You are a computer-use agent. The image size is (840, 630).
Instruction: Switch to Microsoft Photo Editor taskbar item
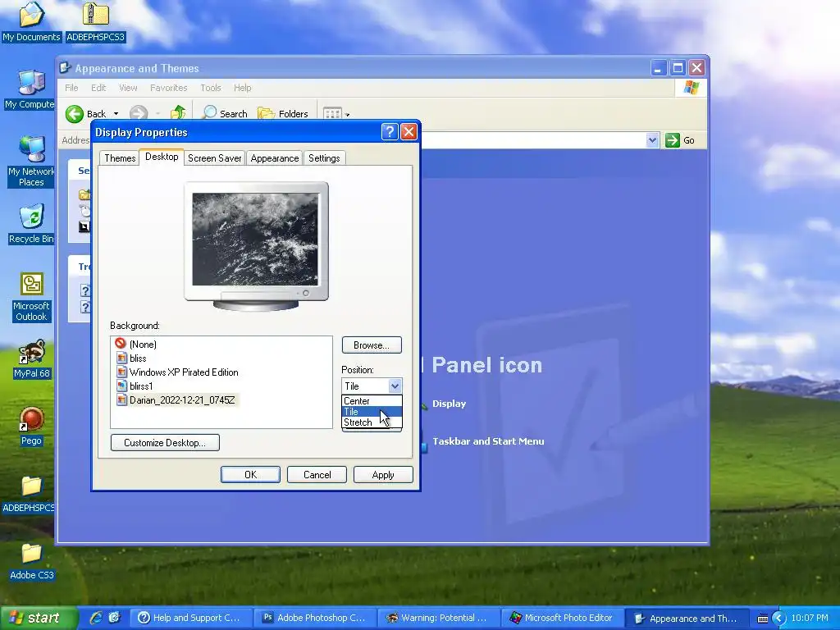563,618
